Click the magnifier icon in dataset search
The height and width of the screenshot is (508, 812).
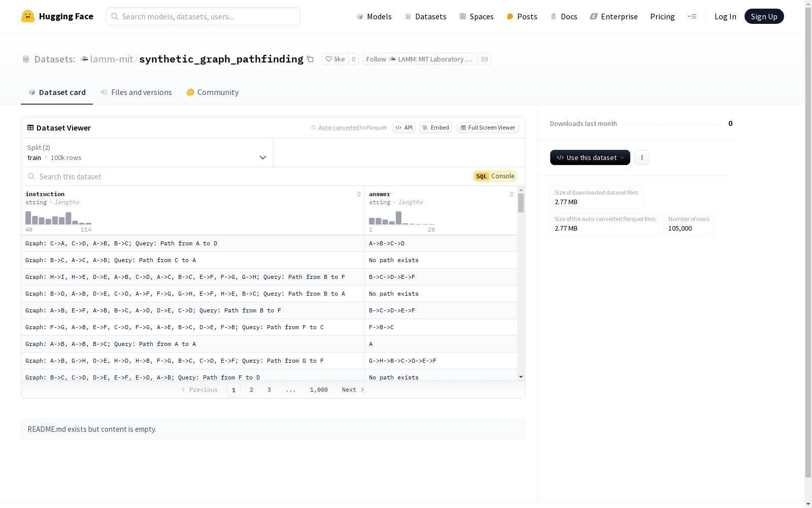pyautogui.click(x=31, y=176)
